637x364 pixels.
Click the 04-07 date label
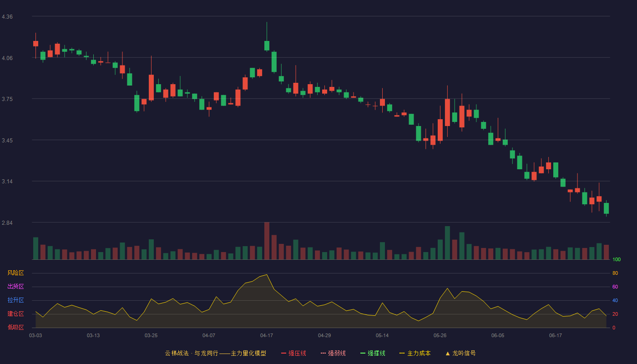[x=209, y=335]
